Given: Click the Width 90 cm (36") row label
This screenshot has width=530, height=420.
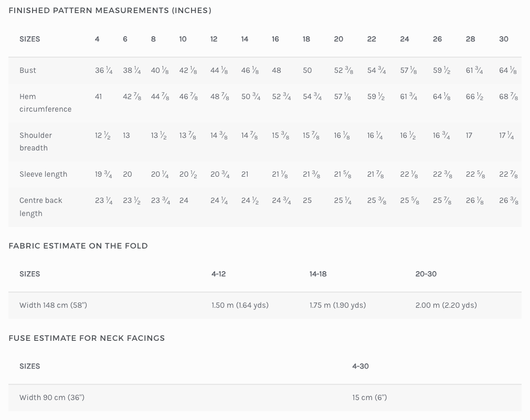Looking at the screenshot, I should coord(52,397).
